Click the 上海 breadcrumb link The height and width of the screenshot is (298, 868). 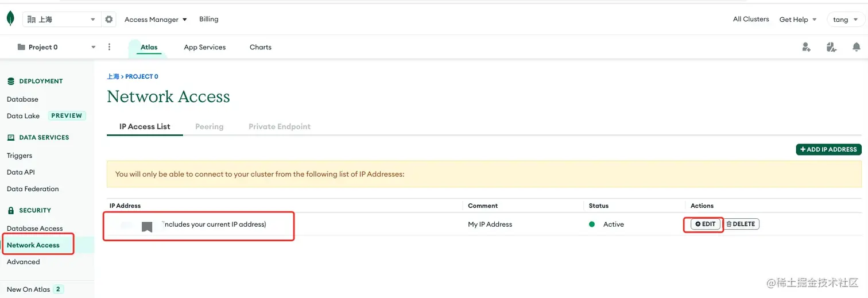113,76
